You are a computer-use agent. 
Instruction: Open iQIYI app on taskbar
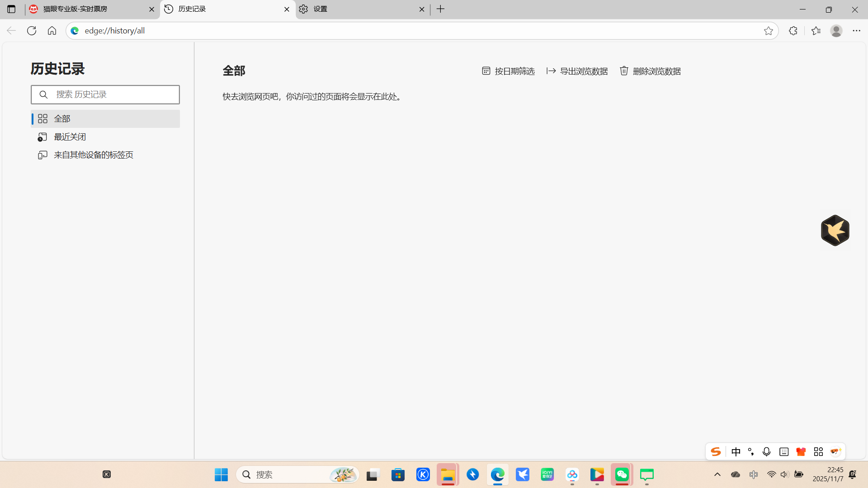(x=547, y=474)
